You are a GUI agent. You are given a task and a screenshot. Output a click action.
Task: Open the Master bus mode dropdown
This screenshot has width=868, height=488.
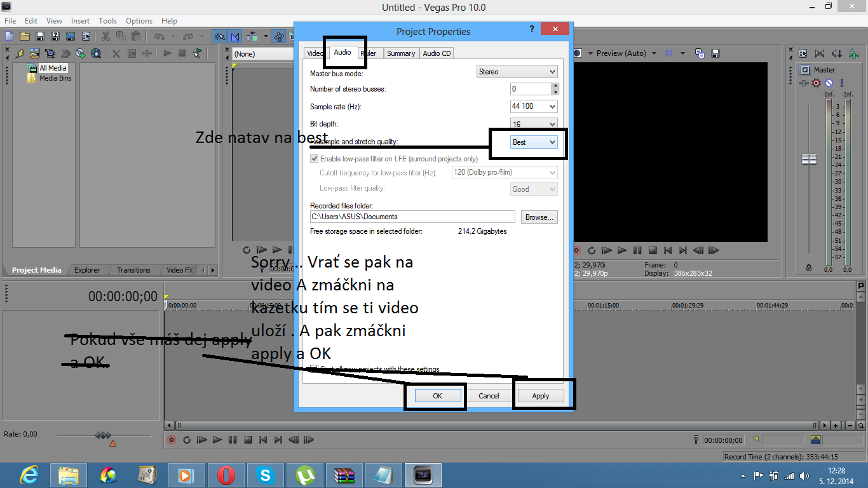tap(517, 72)
